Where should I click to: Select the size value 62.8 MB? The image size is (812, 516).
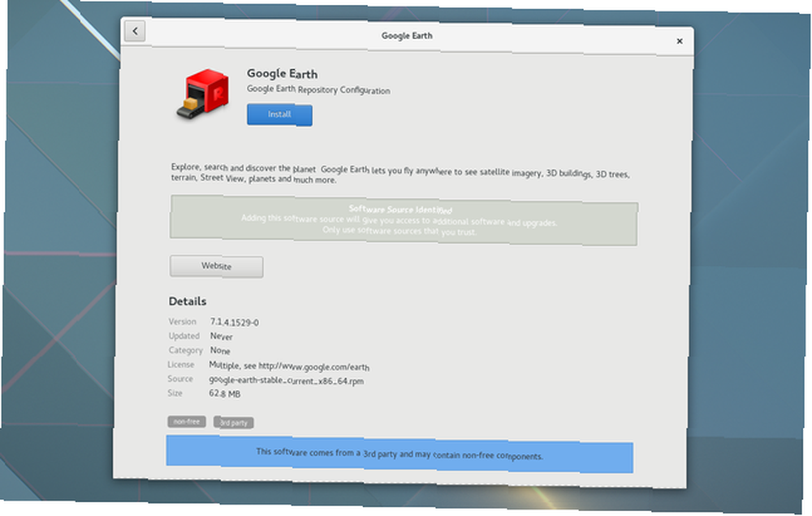[225, 394]
